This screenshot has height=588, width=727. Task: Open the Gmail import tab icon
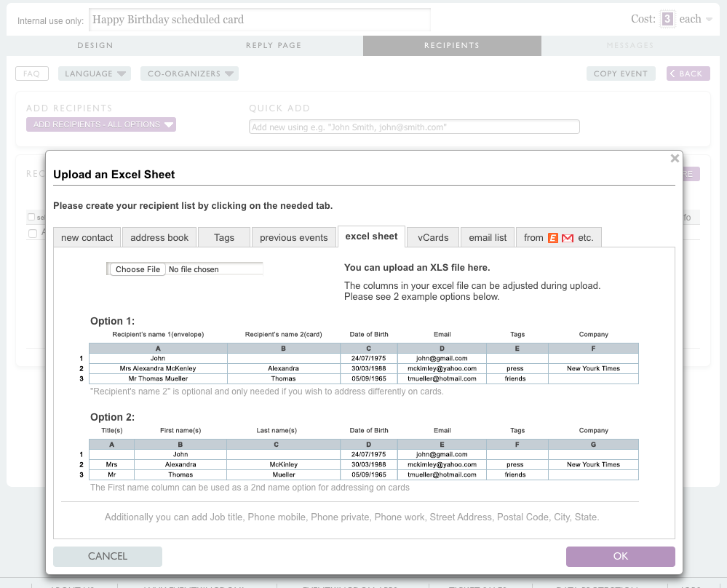coord(568,238)
